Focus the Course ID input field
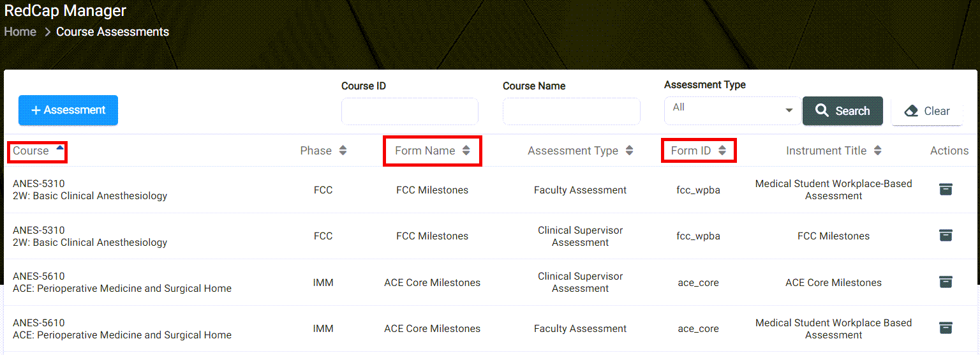980x355 pixels. pos(410,112)
